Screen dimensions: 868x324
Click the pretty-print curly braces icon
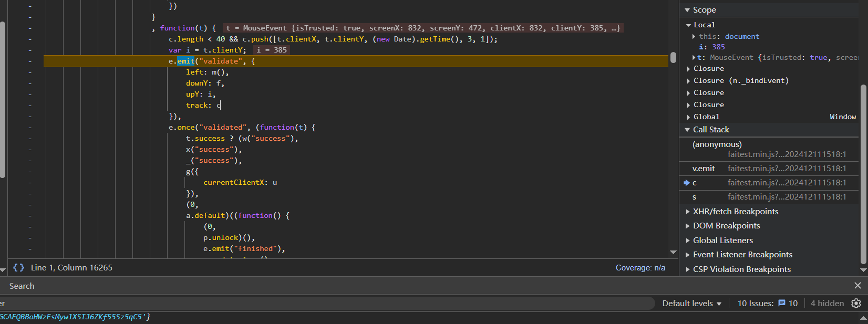19,268
